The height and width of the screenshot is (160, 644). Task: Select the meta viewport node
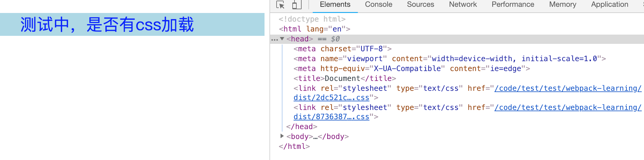pos(450,59)
